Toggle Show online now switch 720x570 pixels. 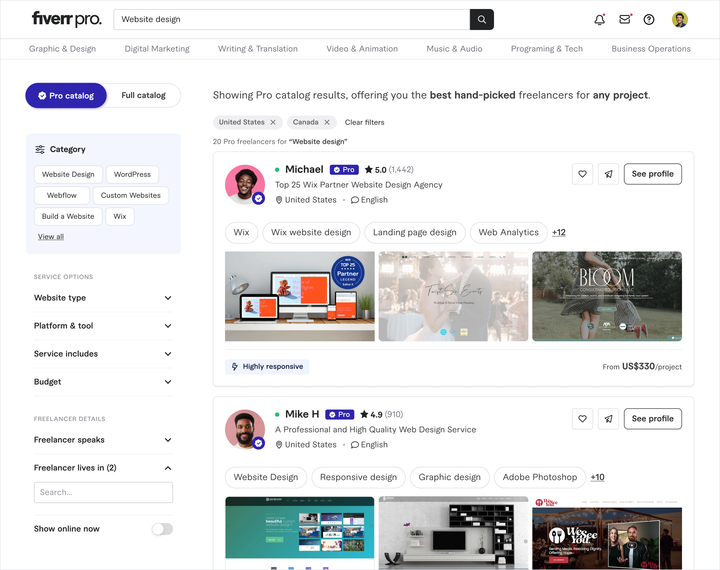pos(163,529)
